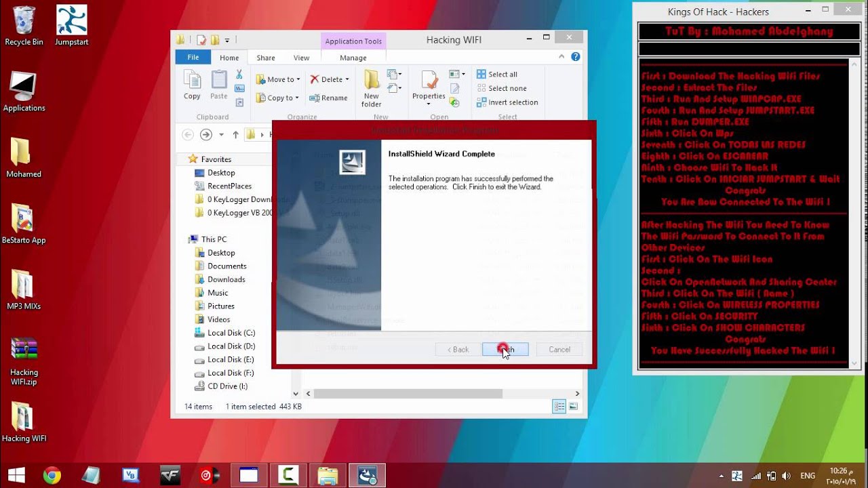
Task: Click Select none
Action: click(x=501, y=88)
